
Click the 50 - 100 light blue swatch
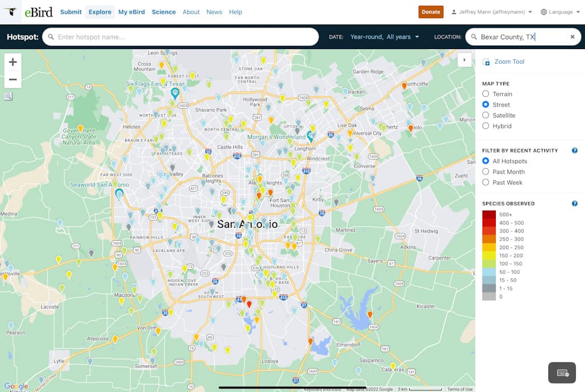[489, 272]
